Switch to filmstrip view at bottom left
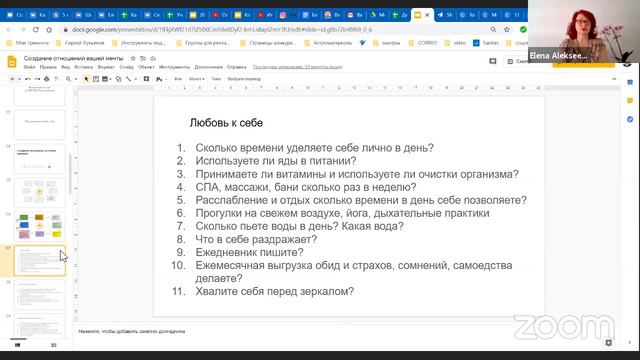 click(x=18, y=345)
